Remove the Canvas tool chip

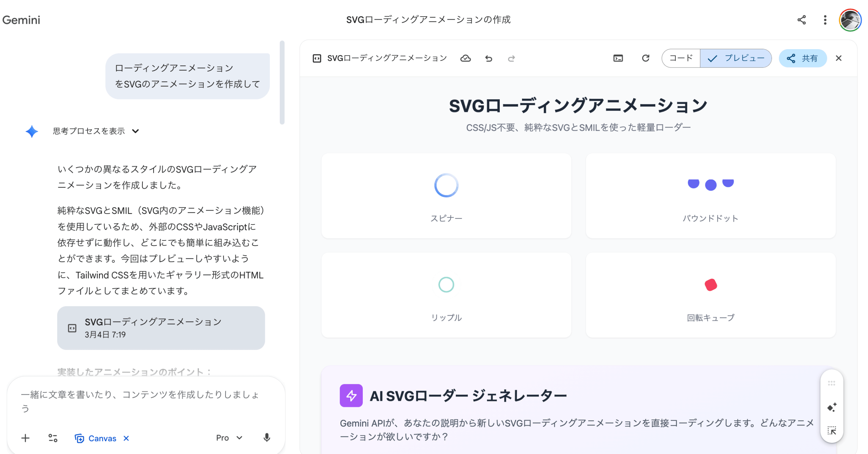click(x=126, y=438)
